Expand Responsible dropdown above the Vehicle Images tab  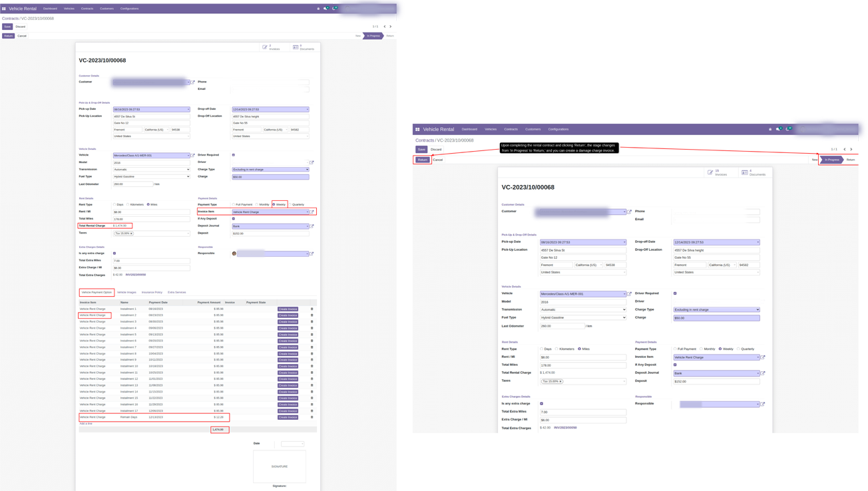pyautogui.click(x=272, y=253)
